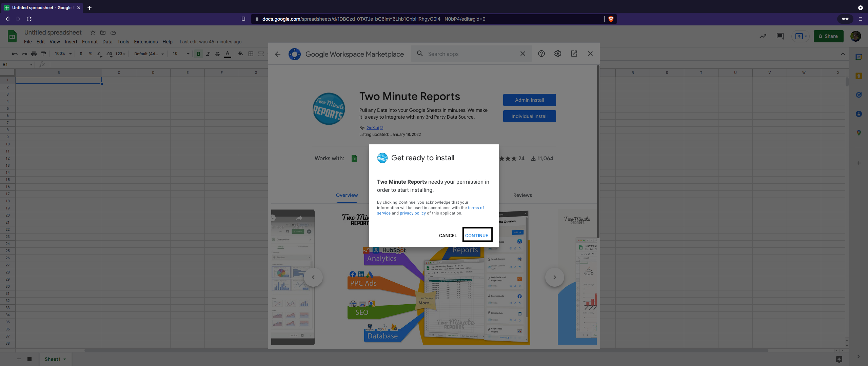Star the Untitled spreadsheet
This screenshot has width=868, height=366.
93,33
